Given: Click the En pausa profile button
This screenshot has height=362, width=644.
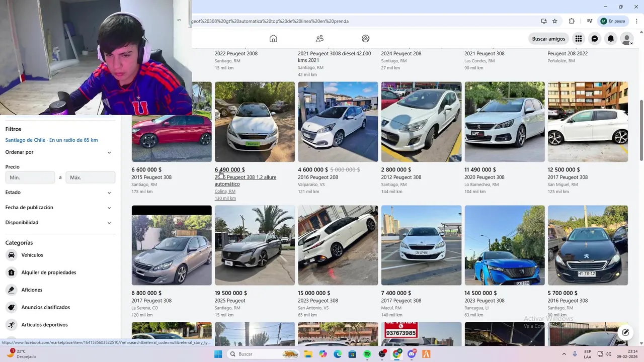Looking at the screenshot, I should coord(612,21).
